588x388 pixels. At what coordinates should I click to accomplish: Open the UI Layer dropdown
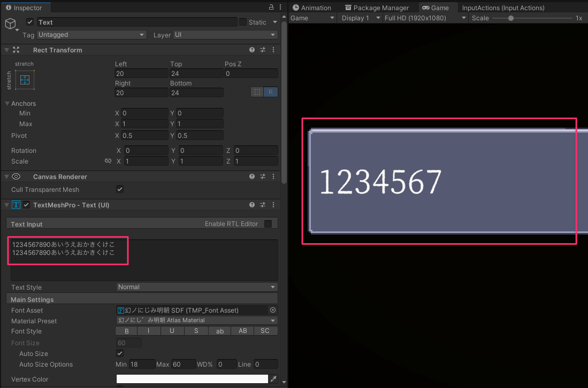[225, 35]
